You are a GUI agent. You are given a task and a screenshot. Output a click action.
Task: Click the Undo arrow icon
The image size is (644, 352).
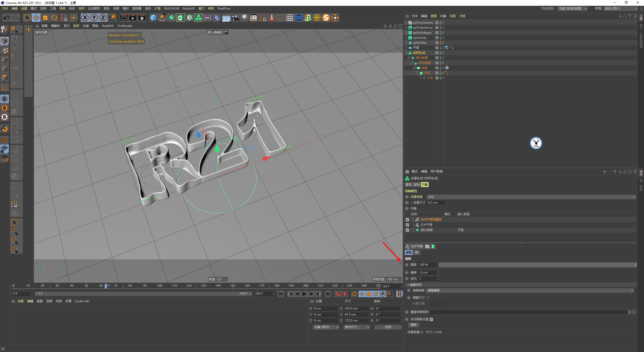click(7, 18)
